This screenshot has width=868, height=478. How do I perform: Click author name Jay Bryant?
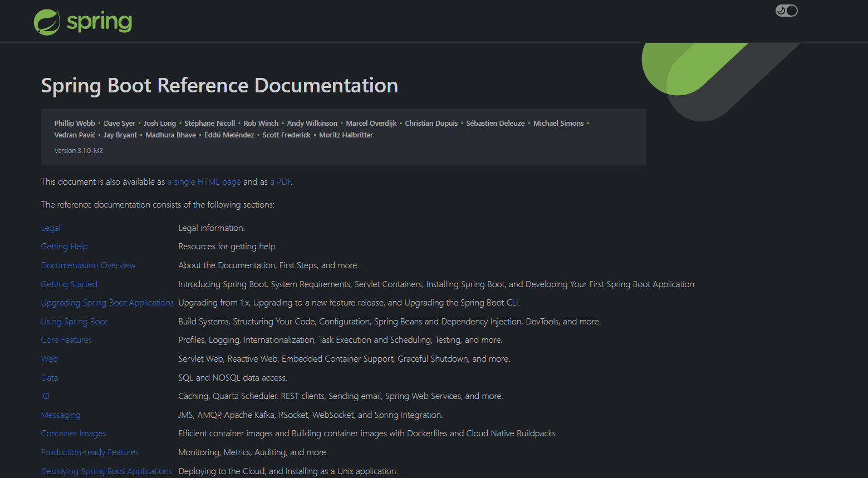tap(120, 135)
